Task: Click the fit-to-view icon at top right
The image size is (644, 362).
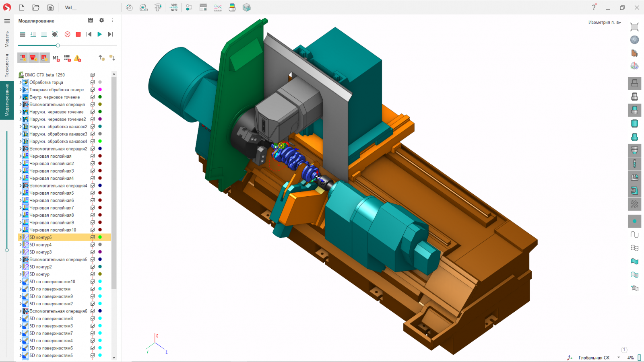Action: tap(634, 27)
